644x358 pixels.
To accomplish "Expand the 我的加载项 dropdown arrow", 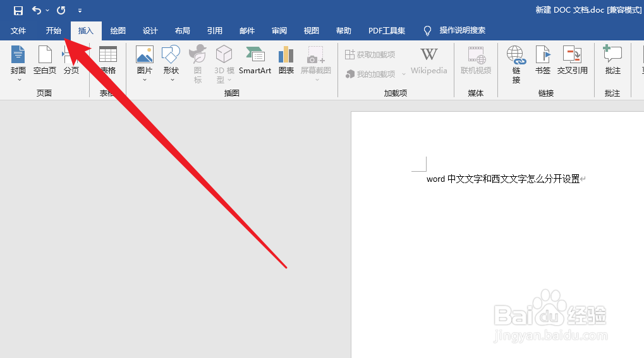I will (404, 75).
